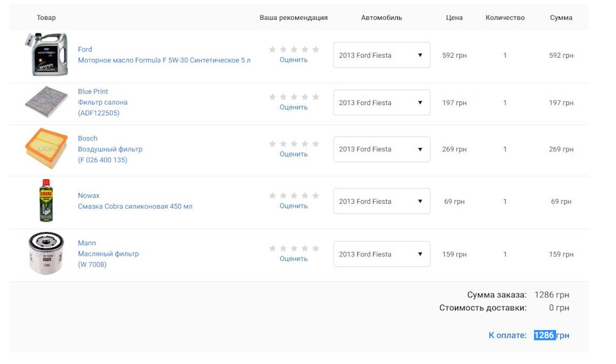Rate Ford motor oil five stars

click(316, 49)
